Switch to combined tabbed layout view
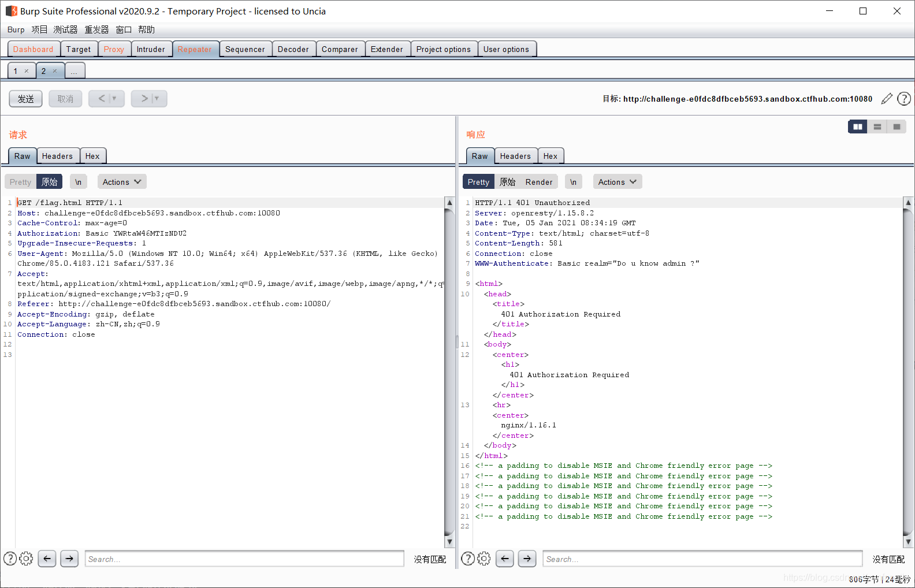The width and height of the screenshot is (915, 588). (x=897, y=126)
